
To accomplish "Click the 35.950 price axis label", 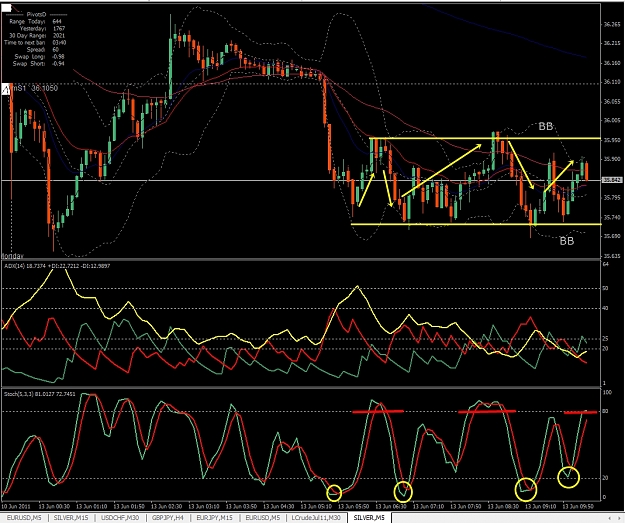I will coord(612,140).
